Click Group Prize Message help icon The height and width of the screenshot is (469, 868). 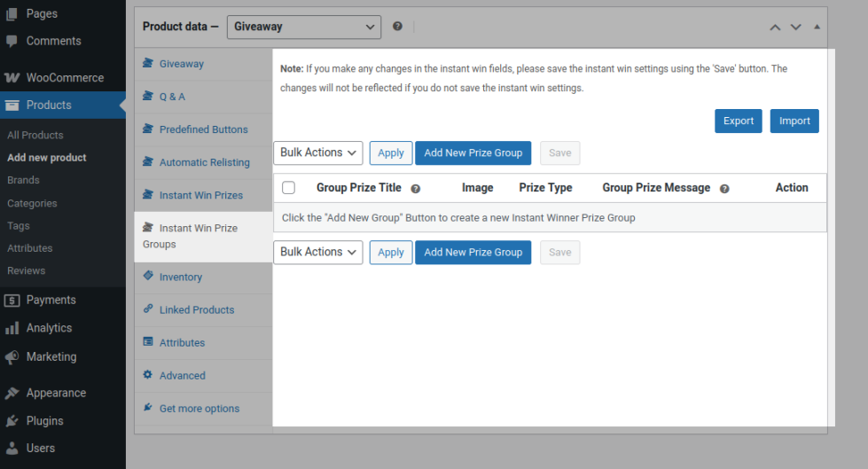click(724, 189)
